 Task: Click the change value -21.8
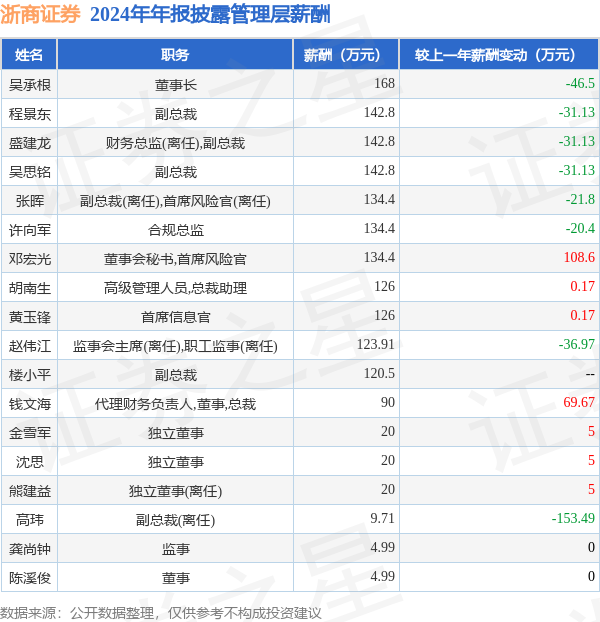click(x=580, y=199)
